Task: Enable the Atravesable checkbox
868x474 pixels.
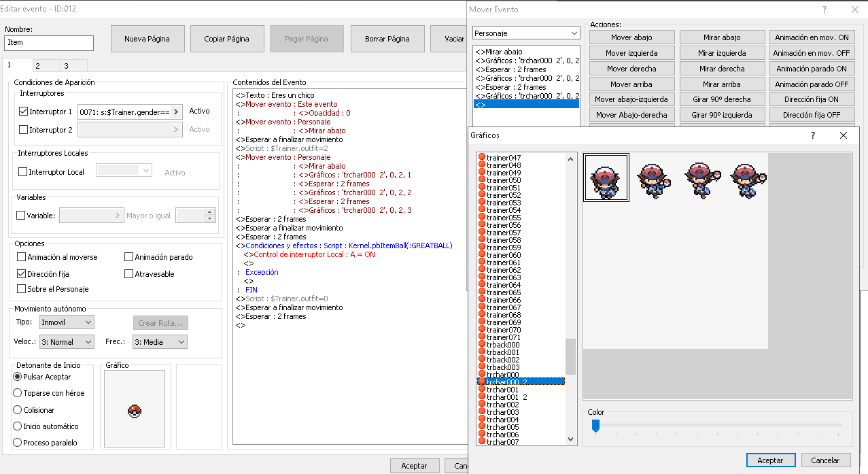Action: 129,274
